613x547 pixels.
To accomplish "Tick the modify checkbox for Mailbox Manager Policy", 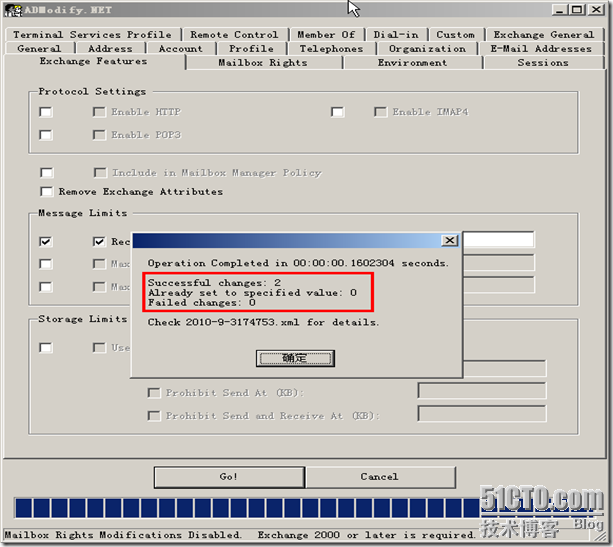I will (47, 173).
